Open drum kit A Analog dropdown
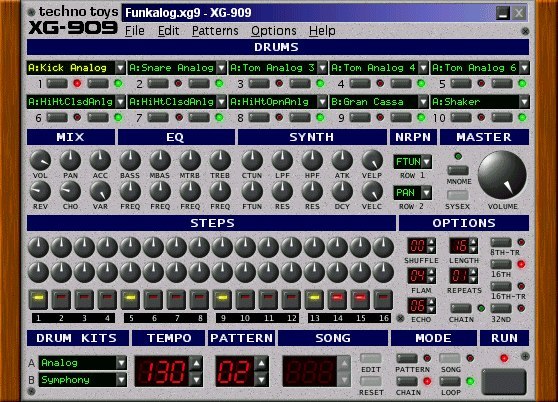558x402 pixels. 121,363
